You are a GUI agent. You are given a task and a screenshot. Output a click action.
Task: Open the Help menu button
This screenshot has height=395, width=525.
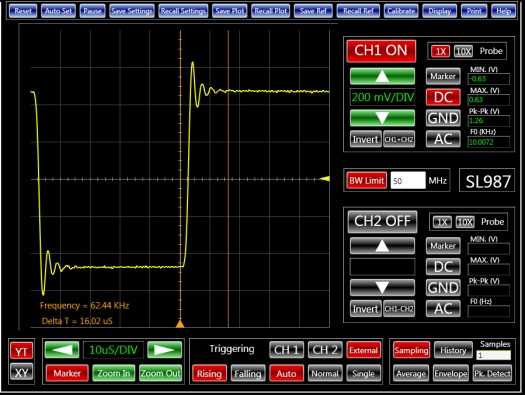[503, 11]
